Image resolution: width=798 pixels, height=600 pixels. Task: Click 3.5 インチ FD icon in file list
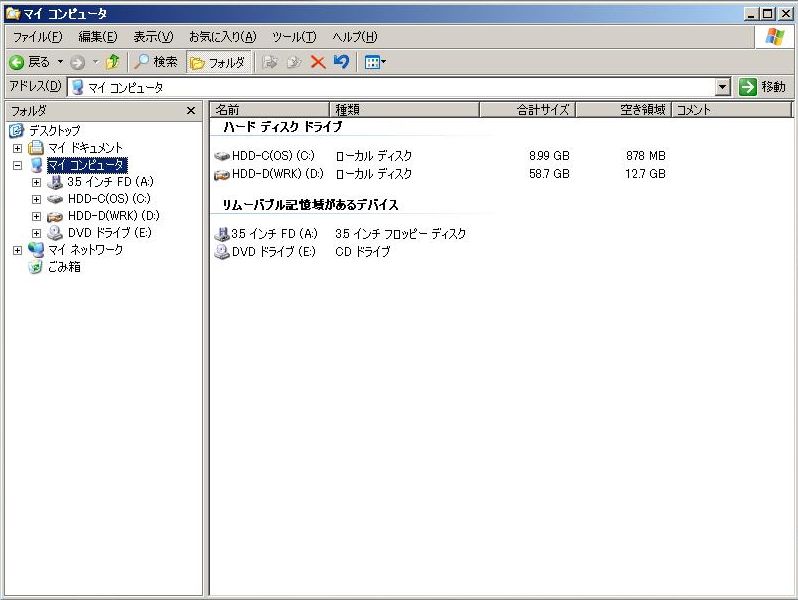(x=222, y=234)
